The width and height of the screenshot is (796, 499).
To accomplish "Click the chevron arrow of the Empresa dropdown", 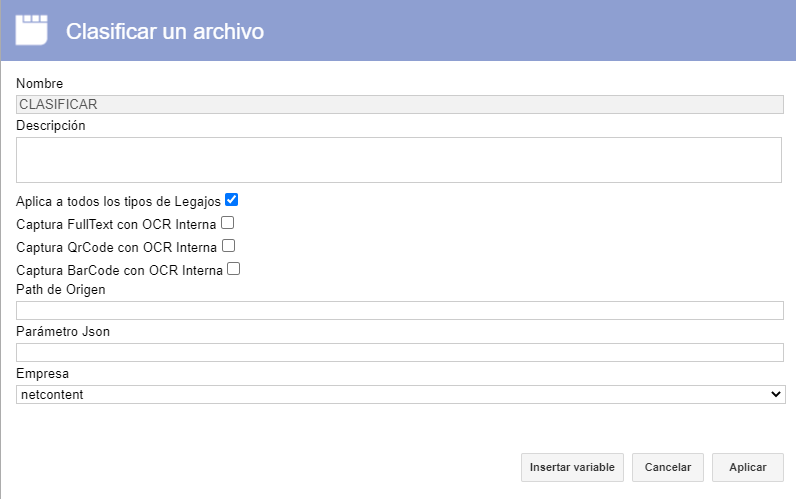I will click(775, 394).
